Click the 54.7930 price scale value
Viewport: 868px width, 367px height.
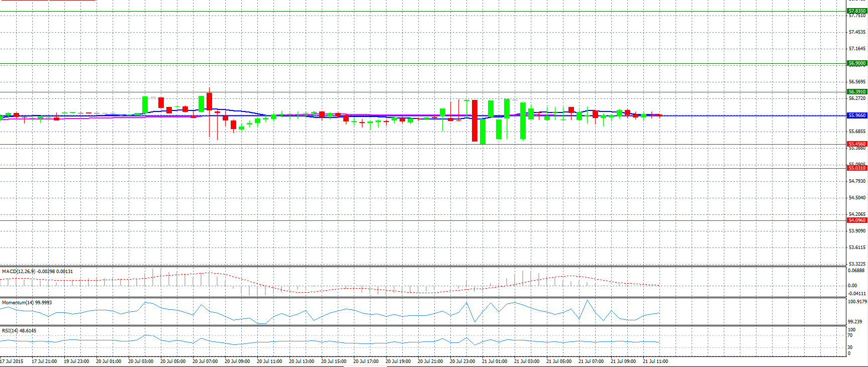pyautogui.click(x=857, y=181)
